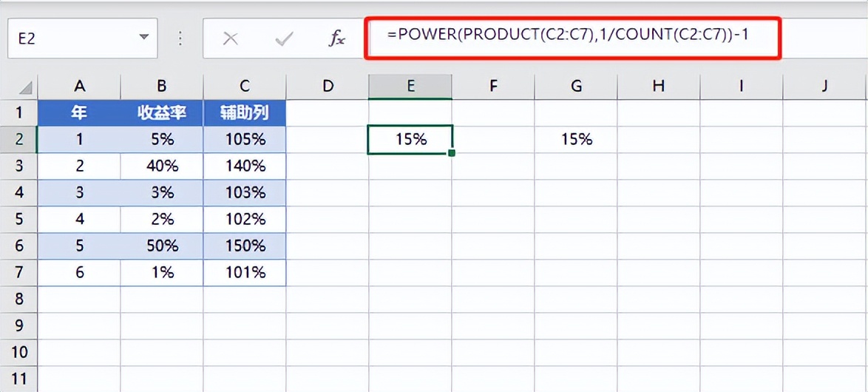Click year cell 6 in column A
The image size is (868, 392).
(x=79, y=272)
